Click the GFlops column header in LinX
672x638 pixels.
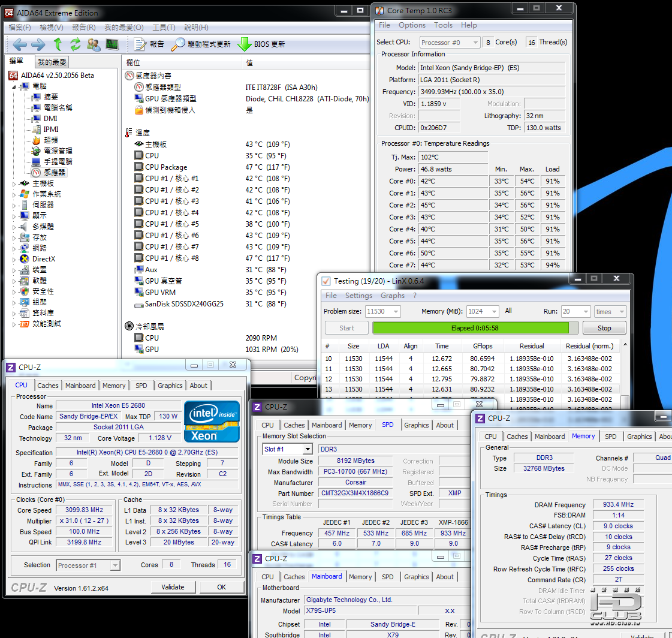coord(483,346)
